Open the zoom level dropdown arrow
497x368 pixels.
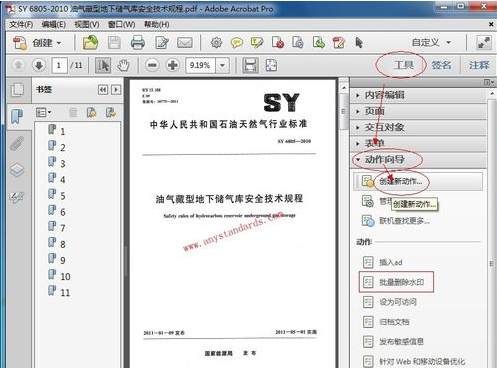(222, 65)
